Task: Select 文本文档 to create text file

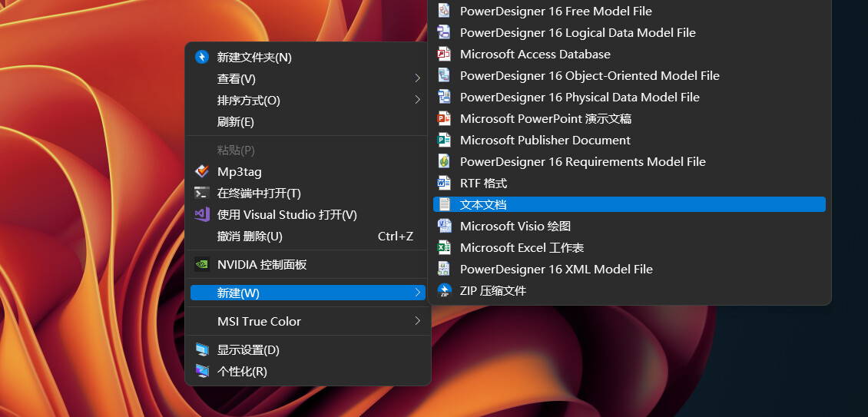Action: pyautogui.click(x=629, y=204)
